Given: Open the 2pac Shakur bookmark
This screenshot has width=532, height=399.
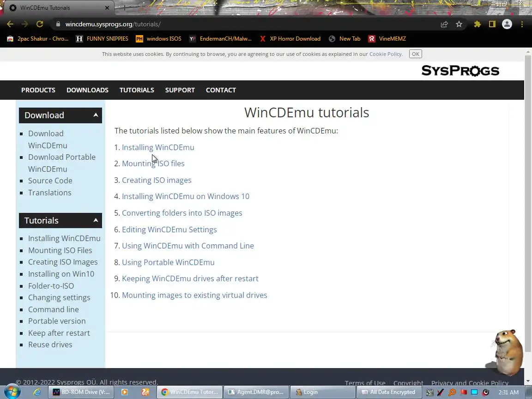Looking at the screenshot, I should (38, 39).
